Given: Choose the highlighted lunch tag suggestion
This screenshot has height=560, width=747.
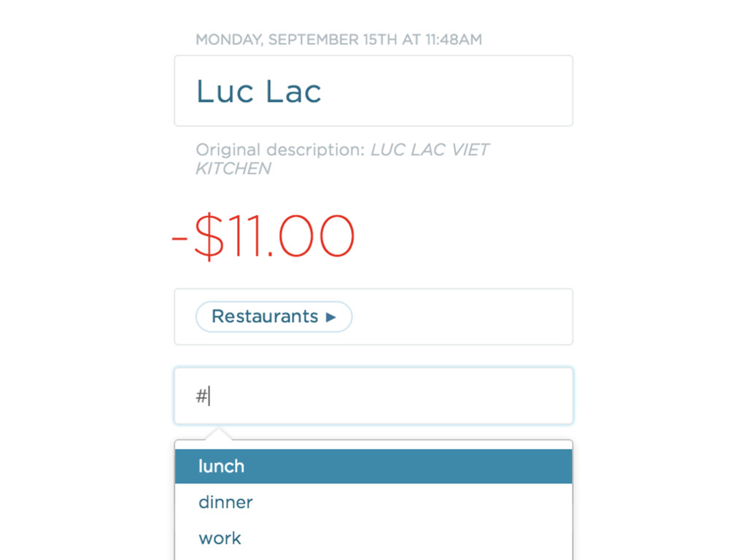Looking at the screenshot, I should 373,466.
